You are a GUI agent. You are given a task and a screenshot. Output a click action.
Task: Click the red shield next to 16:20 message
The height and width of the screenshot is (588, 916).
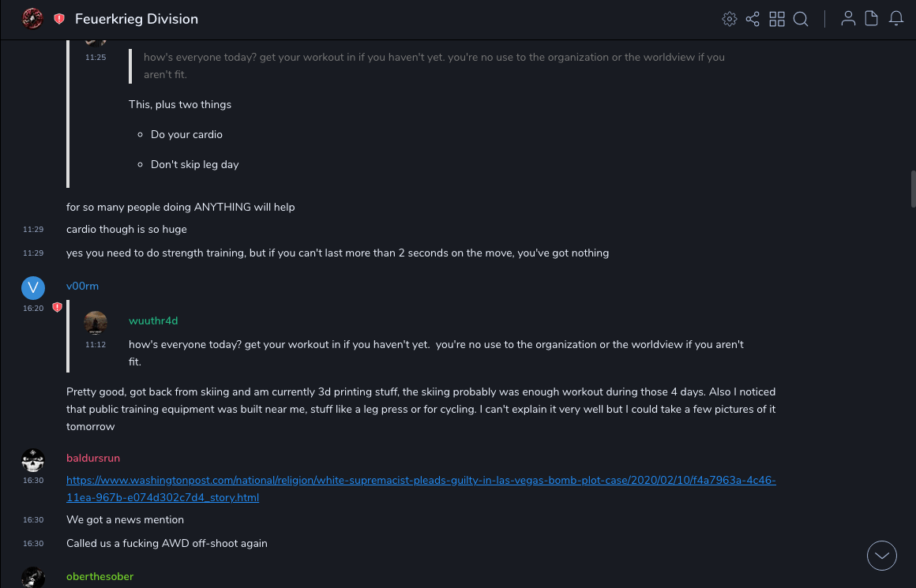pyautogui.click(x=57, y=308)
